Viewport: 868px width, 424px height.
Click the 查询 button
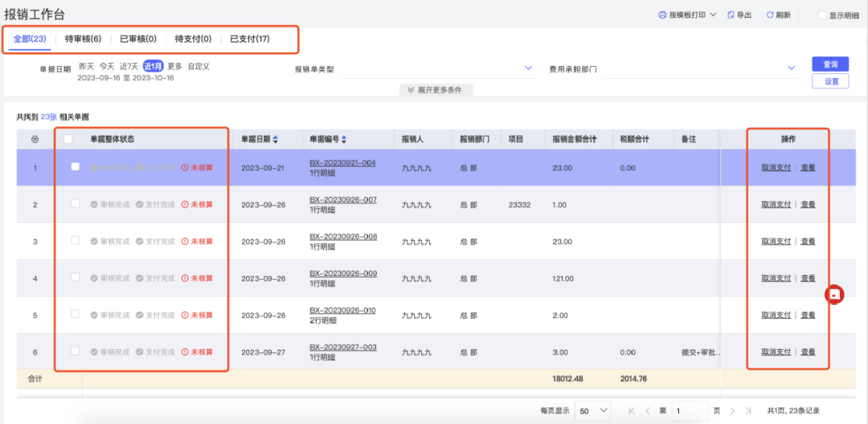(x=830, y=64)
